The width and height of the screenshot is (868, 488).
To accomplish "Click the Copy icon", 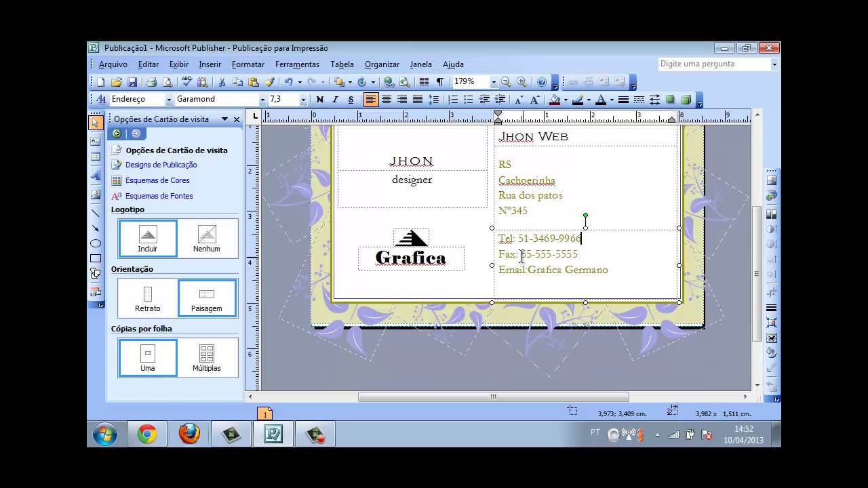I will coord(237,82).
